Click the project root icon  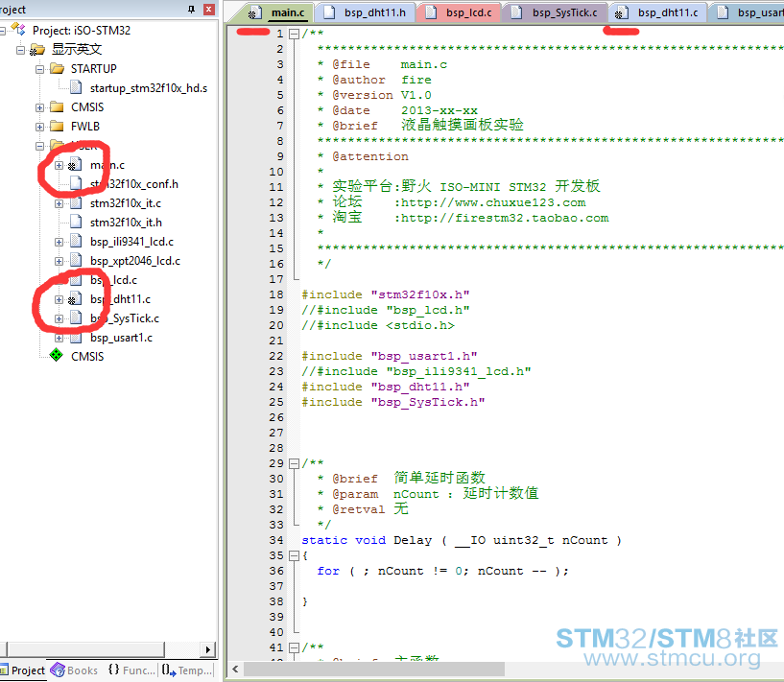(x=18, y=30)
